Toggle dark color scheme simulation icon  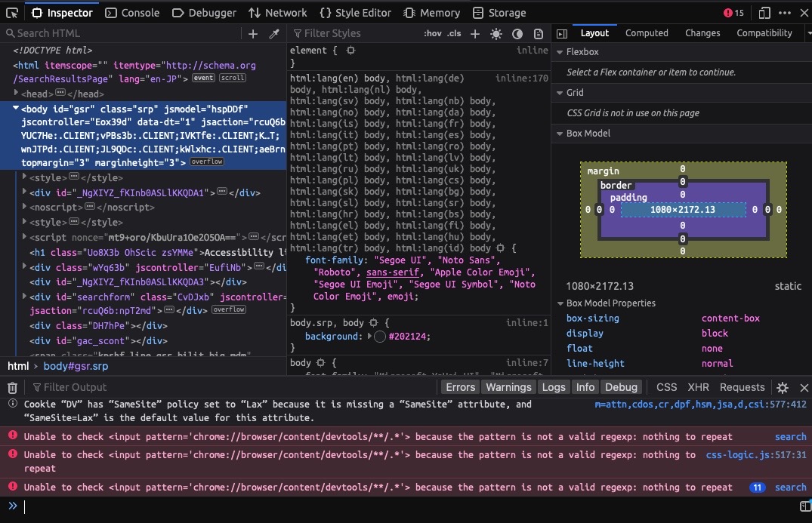pos(517,34)
